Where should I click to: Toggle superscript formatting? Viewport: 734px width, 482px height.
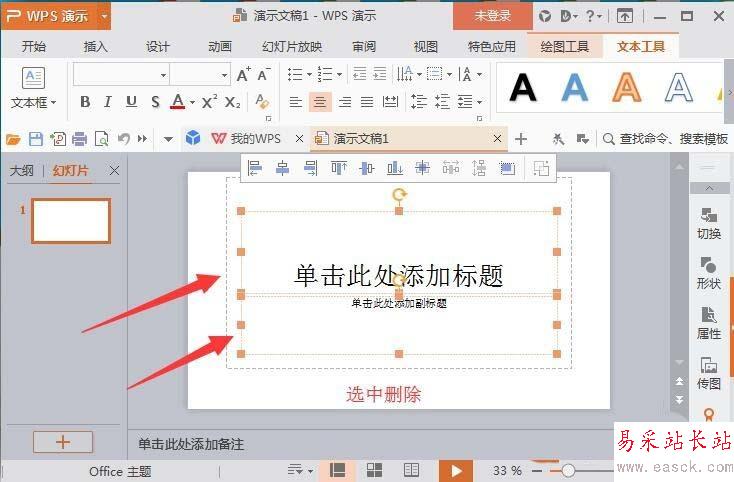[209, 102]
